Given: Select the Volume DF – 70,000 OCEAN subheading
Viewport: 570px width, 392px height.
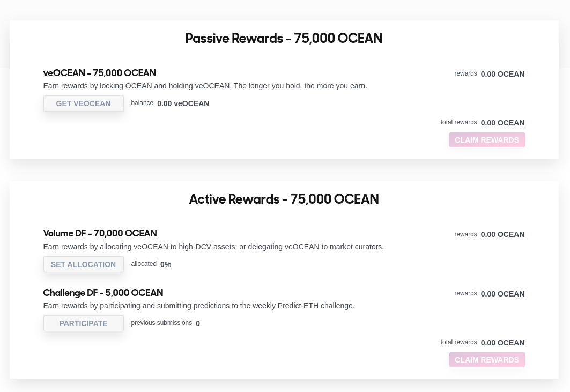Looking at the screenshot, I should click(x=100, y=233).
